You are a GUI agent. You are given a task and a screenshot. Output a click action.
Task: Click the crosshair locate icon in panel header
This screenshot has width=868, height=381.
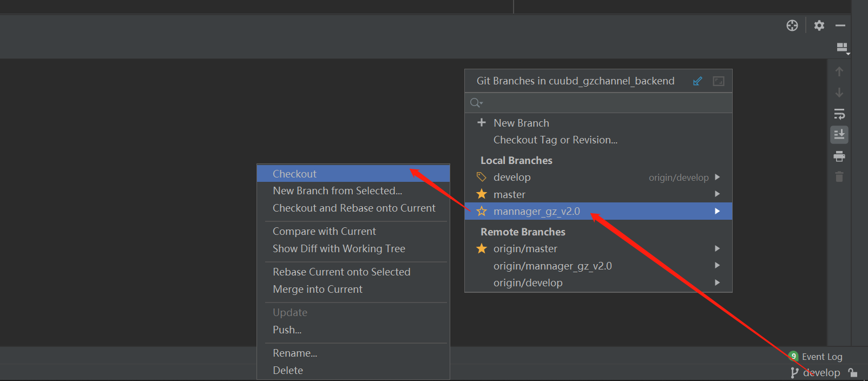click(x=792, y=25)
